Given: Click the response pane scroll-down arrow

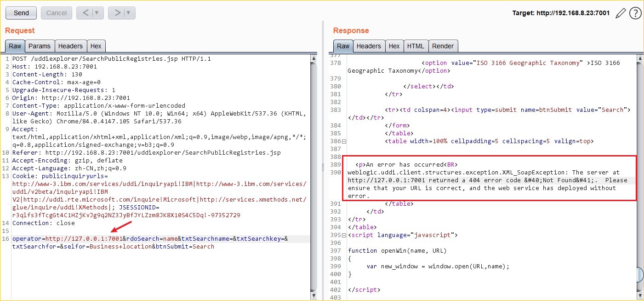Looking at the screenshot, I should pos(639,296).
